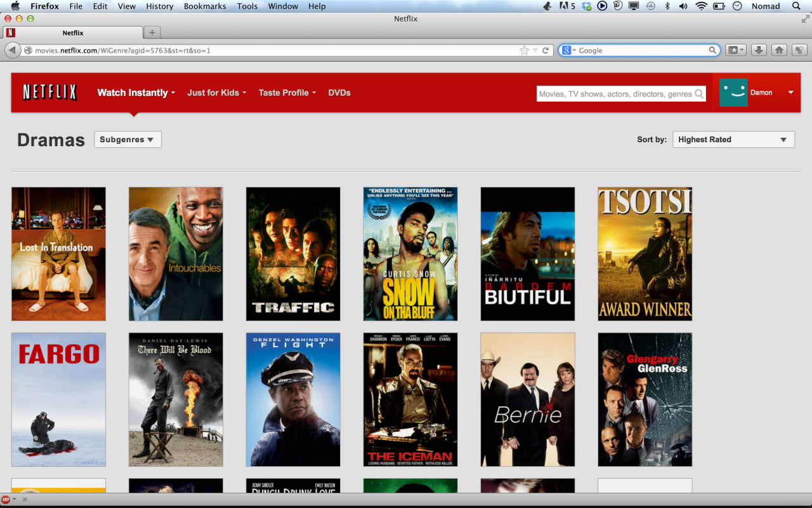This screenshot has height=508, width=812.
Task: Click the Netflix logo
Action: click(x=49, y=93)
